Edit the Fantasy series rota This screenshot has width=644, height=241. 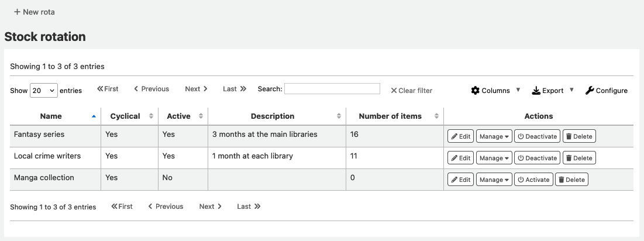coord(460,136)
